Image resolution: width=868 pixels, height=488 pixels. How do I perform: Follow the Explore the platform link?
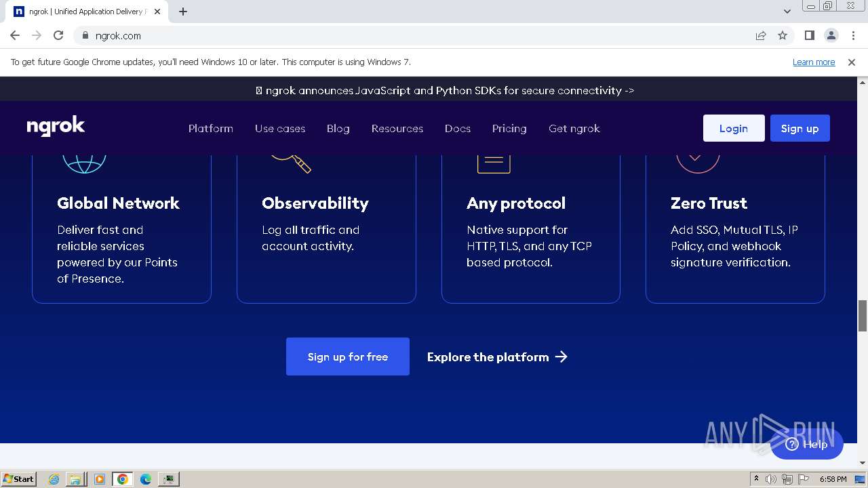point(497,357)
